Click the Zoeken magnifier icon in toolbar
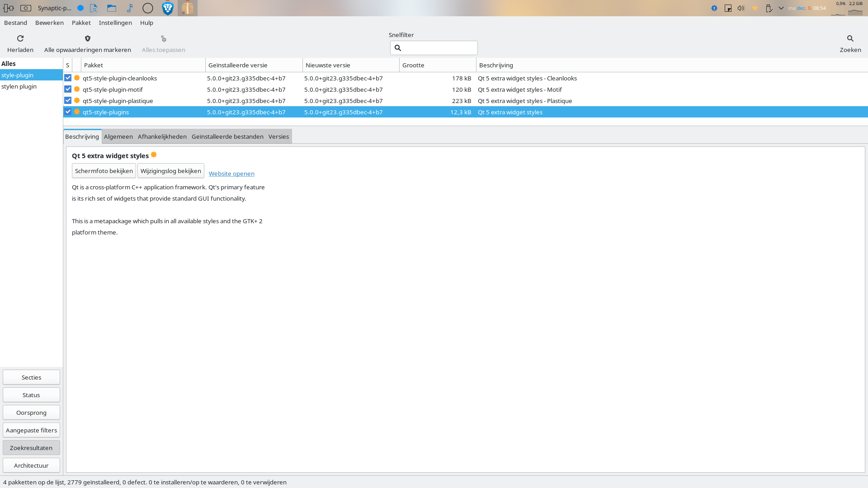Image resolution: width=868 pixels, height=488 pixels. [x=850, y=38]
